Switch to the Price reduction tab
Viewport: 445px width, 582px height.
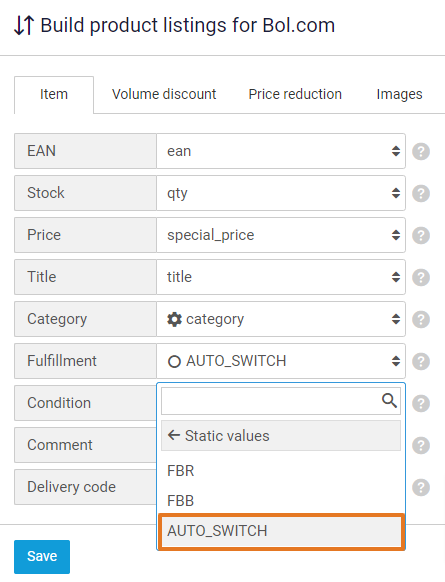295,94
